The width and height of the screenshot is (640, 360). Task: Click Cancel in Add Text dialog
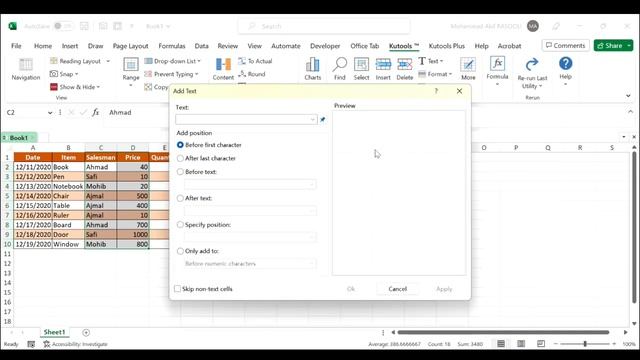398,289
